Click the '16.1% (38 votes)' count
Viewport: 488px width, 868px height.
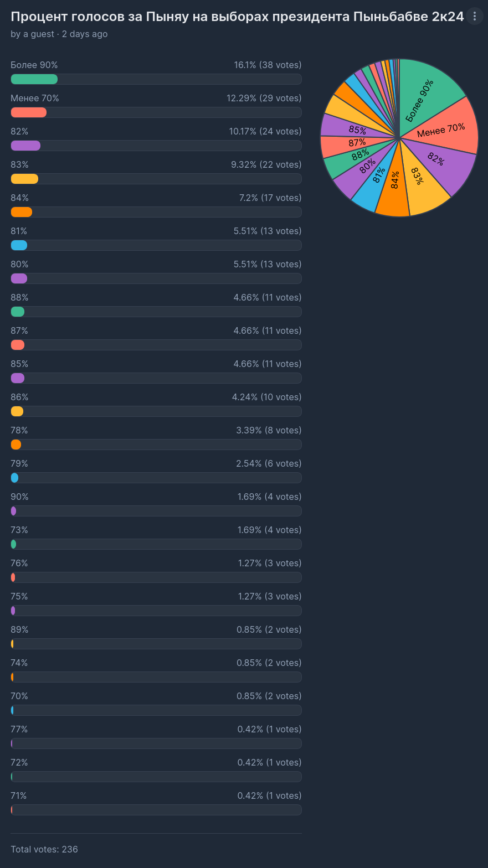(268, 65)
